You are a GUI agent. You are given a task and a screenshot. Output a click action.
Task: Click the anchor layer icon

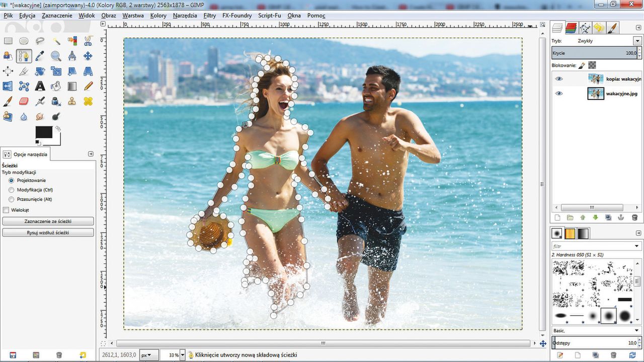pyautogui.click(x=621, y=218)
